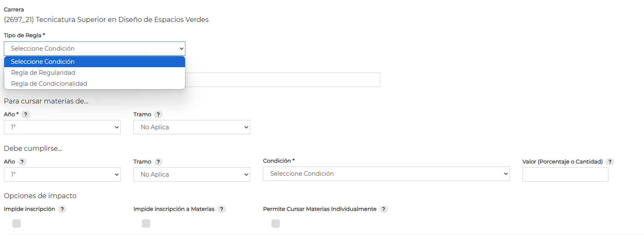Click help icon for Impide inscripción a Materias
644x240 pixels.
(222, 209)
